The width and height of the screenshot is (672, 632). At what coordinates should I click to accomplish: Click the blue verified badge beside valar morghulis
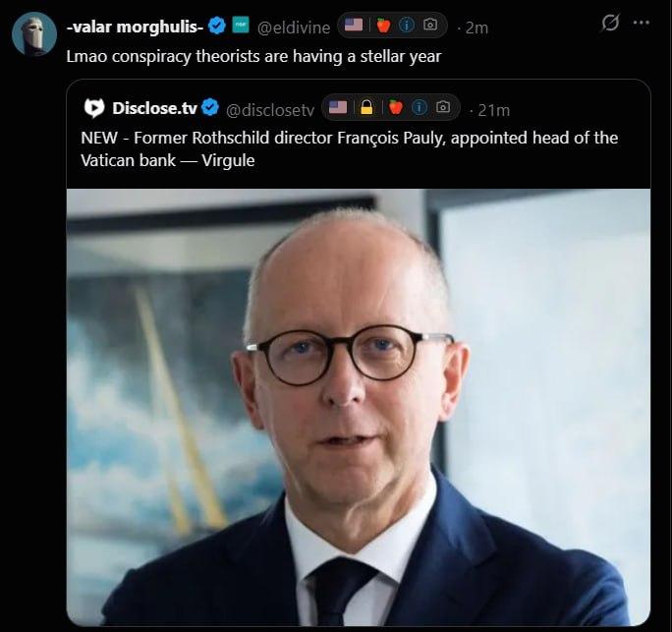click(x=218, y=27)
